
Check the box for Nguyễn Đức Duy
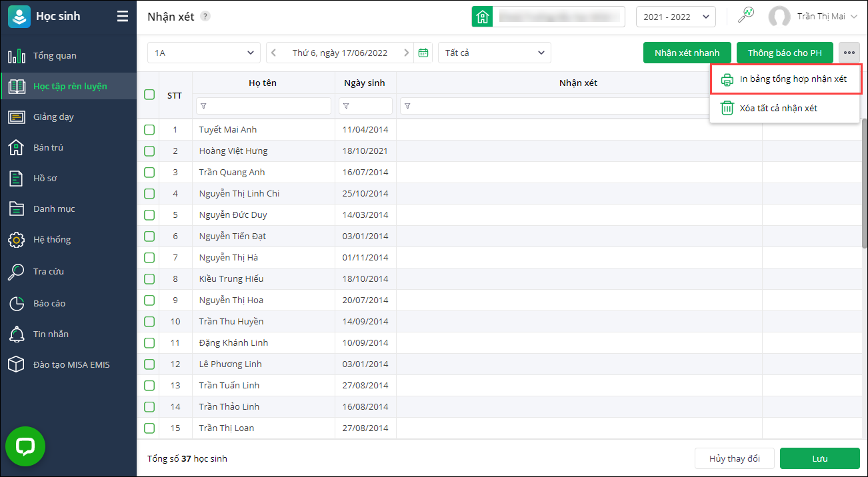point(149,215)
